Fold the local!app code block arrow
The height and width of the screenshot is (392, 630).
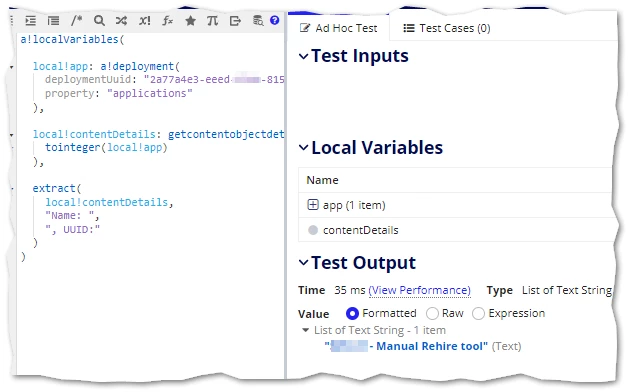coord(12,67)
